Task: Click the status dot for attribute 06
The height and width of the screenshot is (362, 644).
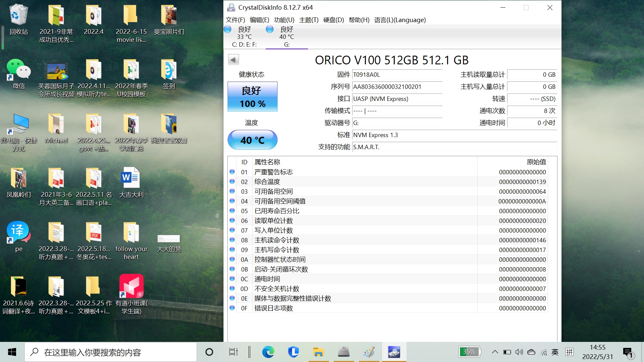Action: (232, 220)
